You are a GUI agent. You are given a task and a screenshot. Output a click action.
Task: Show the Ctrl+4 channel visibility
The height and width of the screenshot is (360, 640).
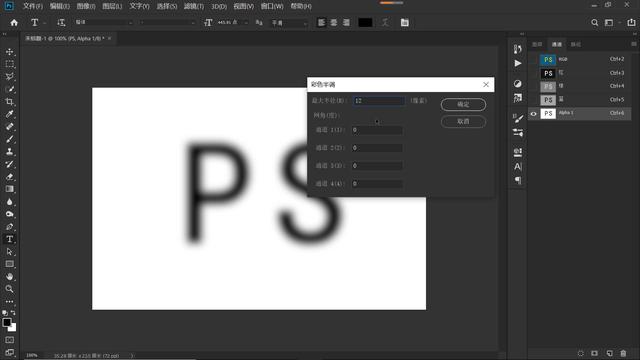tap(533, 87)
